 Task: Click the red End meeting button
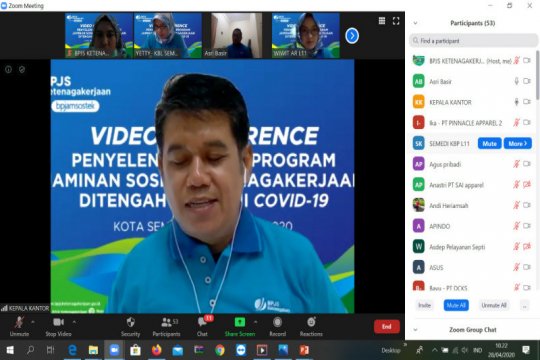pos(386,326)
